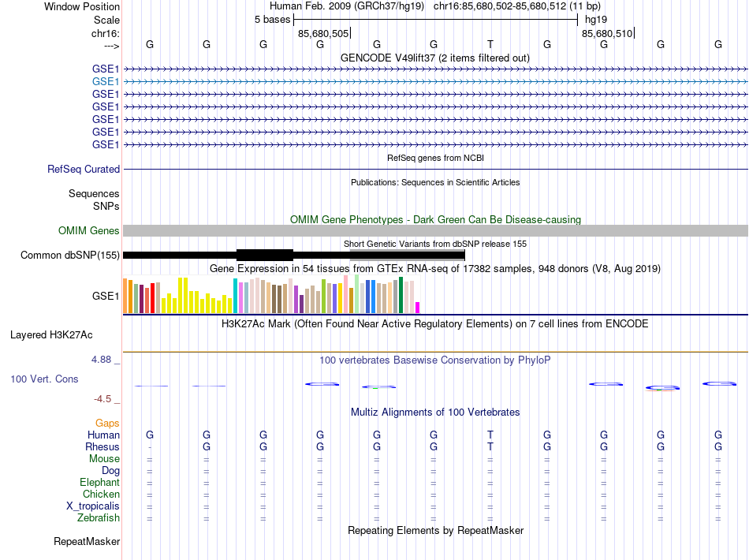Click the OMIM Gene Phenotypes track title
Screen dimensions: 749x560
pos(435,220)
